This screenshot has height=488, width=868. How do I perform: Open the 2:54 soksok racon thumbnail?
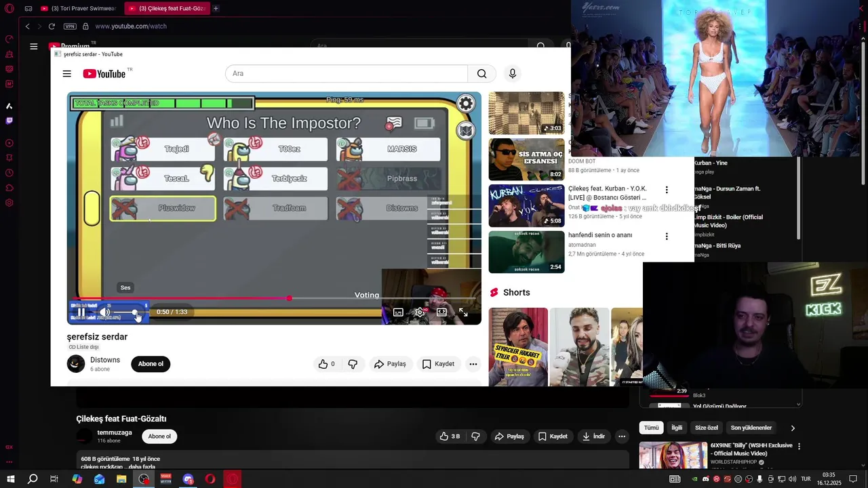(526, 252)
